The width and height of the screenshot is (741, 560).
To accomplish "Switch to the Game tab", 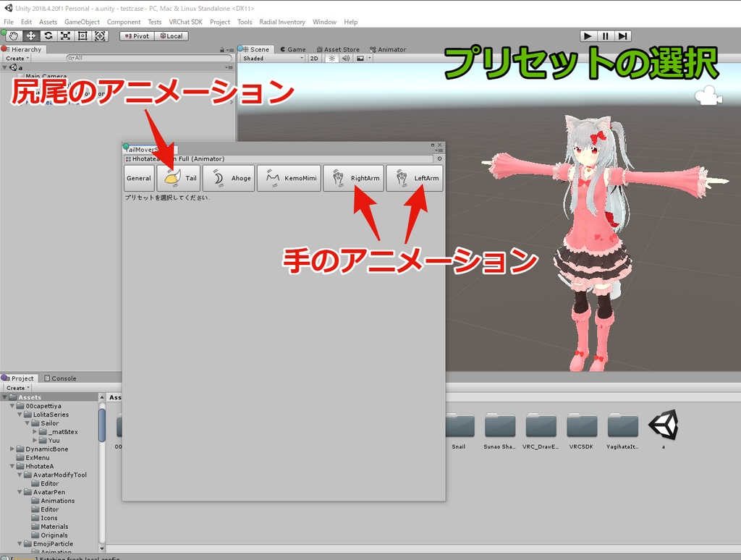I will click(292, 49).
